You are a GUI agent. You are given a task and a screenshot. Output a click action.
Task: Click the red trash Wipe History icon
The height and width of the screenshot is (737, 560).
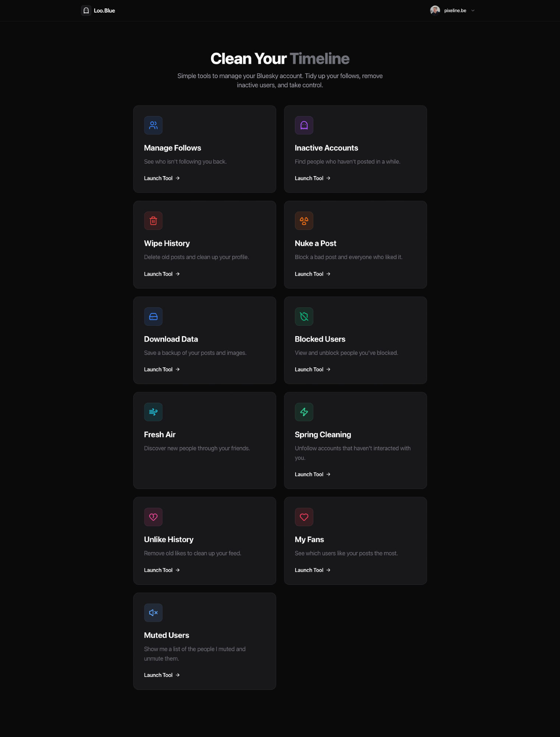click(x=153, y=221)
